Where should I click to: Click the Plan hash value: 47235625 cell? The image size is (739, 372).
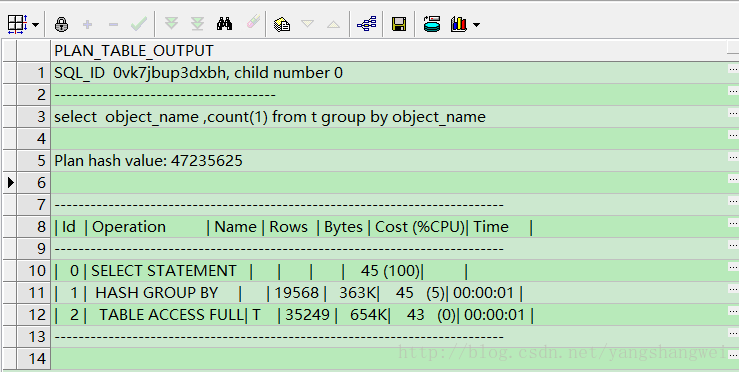coord(388,160)
